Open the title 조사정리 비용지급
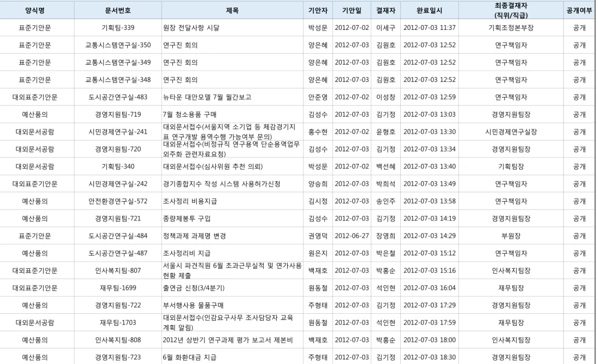 tap(190, 202)
